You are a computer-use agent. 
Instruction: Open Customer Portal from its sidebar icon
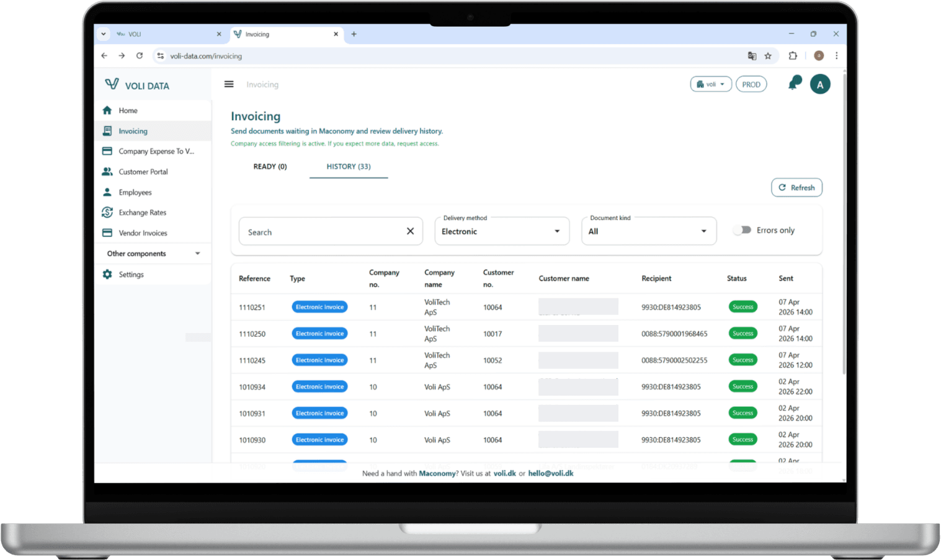(107, 171)
